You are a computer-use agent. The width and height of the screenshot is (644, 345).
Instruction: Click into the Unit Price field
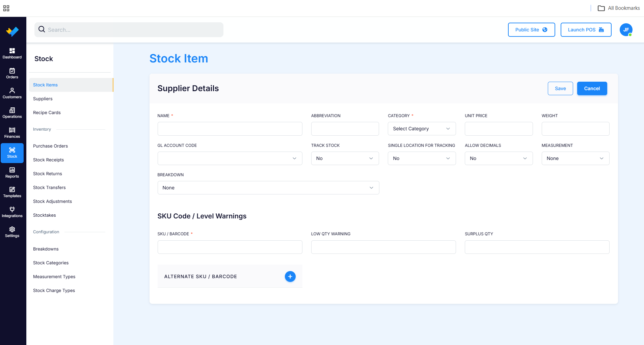(499, 129)
